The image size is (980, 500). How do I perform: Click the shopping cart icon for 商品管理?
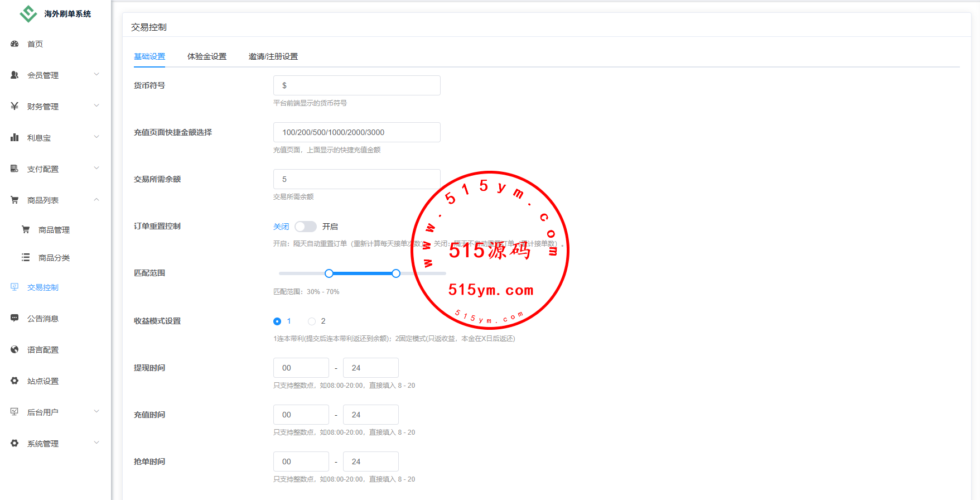[26, 229]
